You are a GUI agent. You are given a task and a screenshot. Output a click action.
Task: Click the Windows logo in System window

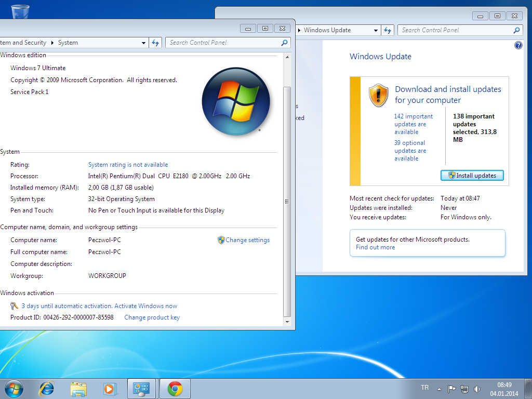point(236,101)
